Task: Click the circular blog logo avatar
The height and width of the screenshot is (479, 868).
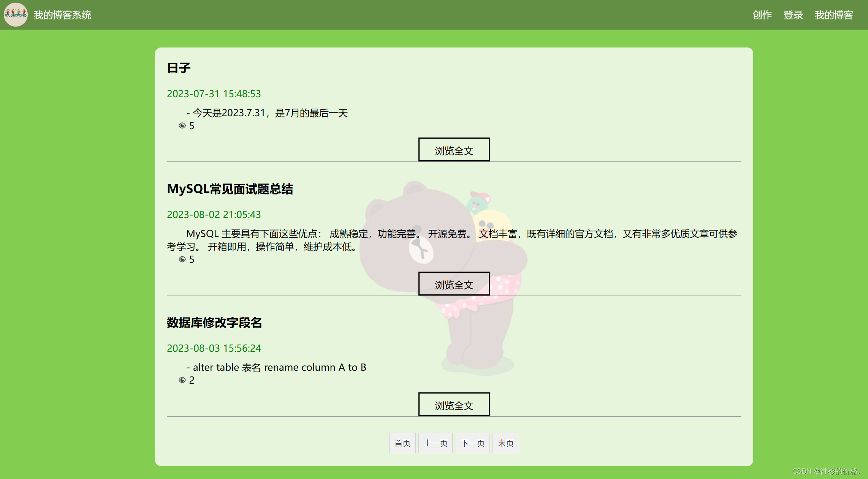Action: 16,15
